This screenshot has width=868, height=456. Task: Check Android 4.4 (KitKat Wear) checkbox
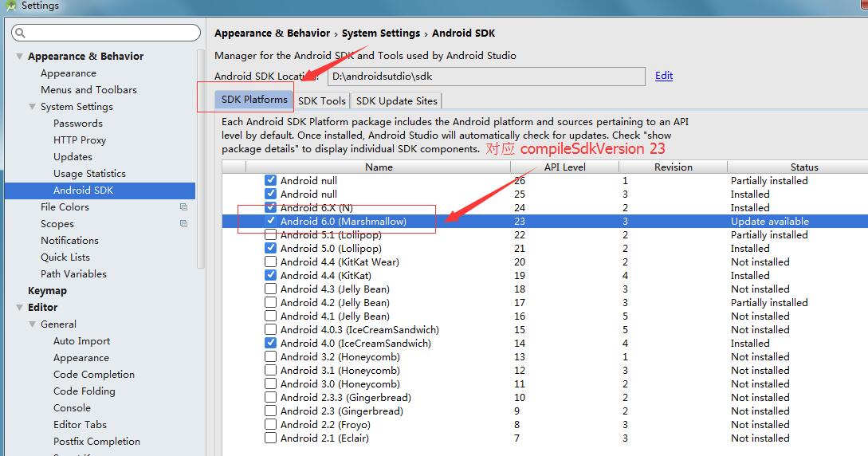tap(270, 261)
